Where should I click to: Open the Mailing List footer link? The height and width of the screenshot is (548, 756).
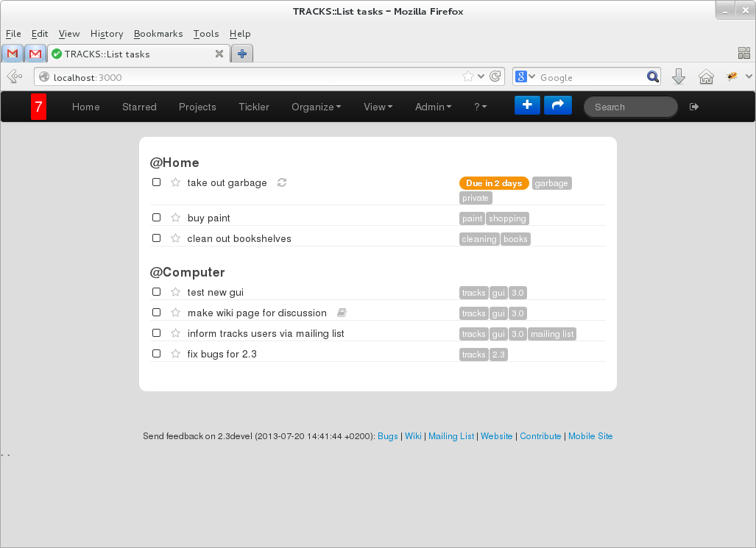451,436
